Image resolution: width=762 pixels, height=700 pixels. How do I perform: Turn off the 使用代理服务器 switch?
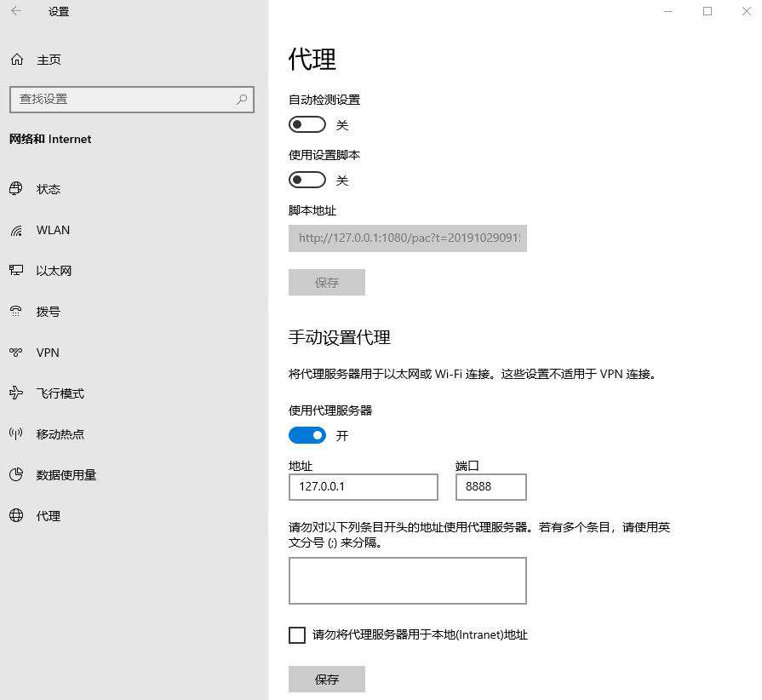[x=307, y=435]
